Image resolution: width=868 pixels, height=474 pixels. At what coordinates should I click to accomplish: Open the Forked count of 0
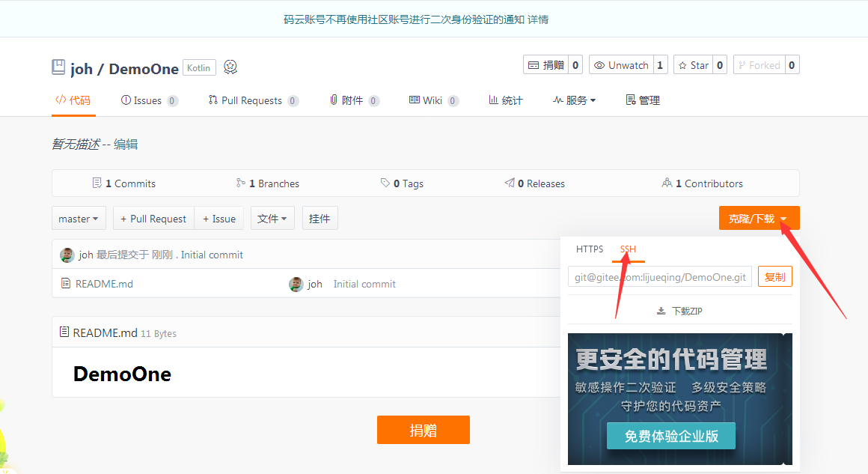click(792, 65)
